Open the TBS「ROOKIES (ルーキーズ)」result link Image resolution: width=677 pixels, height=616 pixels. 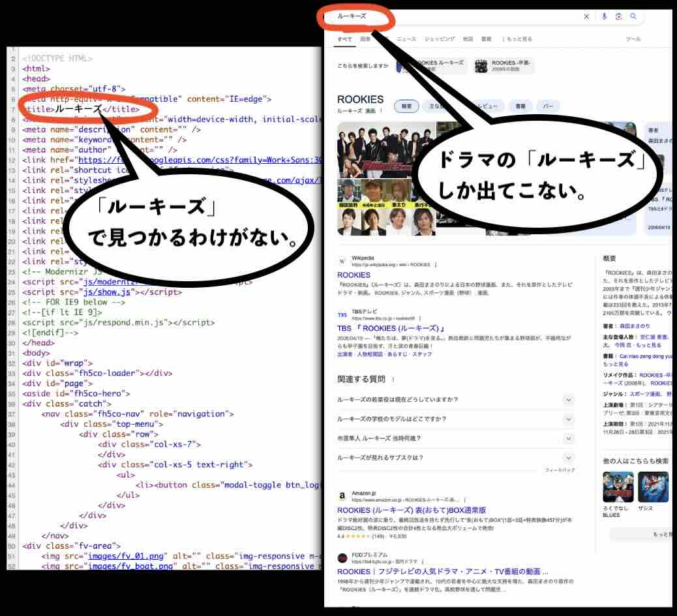(x=391, y=328)
